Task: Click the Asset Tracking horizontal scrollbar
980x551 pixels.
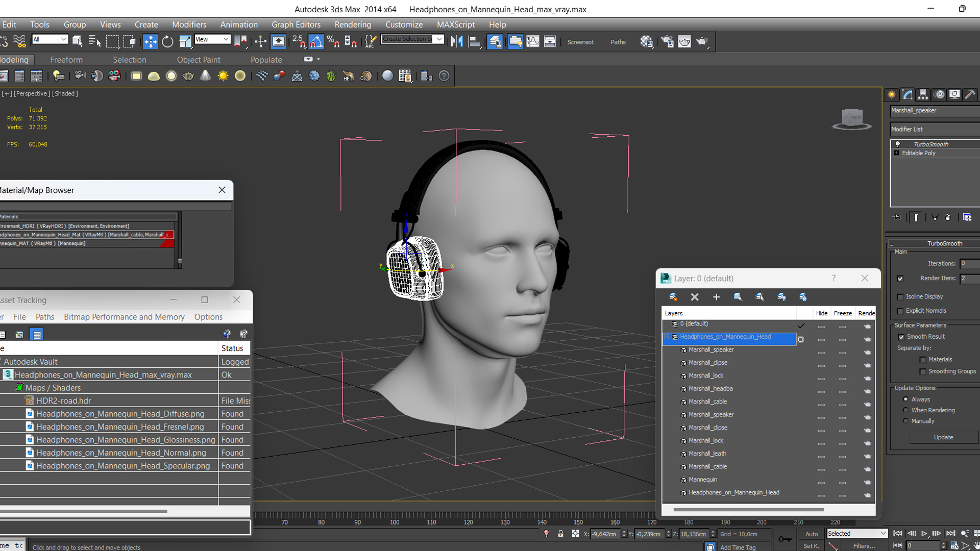Action: tap(84, 511)
